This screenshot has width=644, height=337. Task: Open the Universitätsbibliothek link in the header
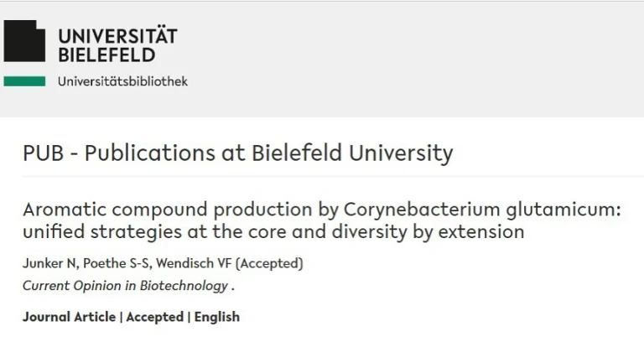pos(122,81)
